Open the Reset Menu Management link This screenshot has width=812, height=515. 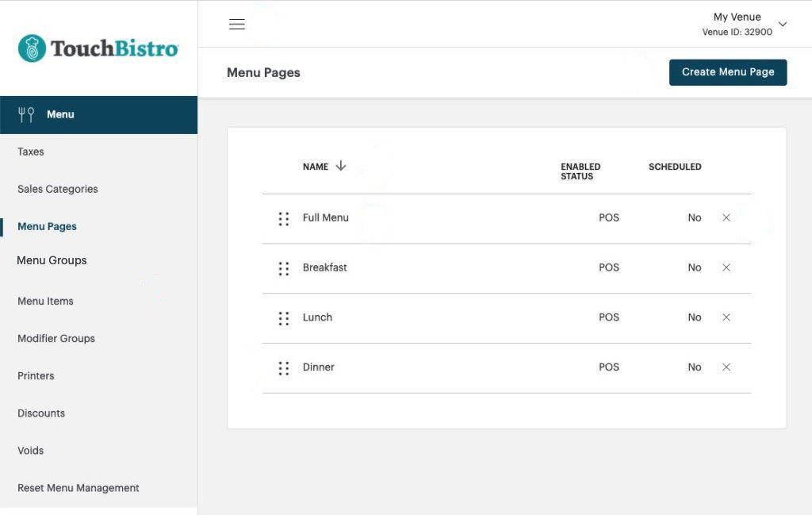[x=79, y=488]
